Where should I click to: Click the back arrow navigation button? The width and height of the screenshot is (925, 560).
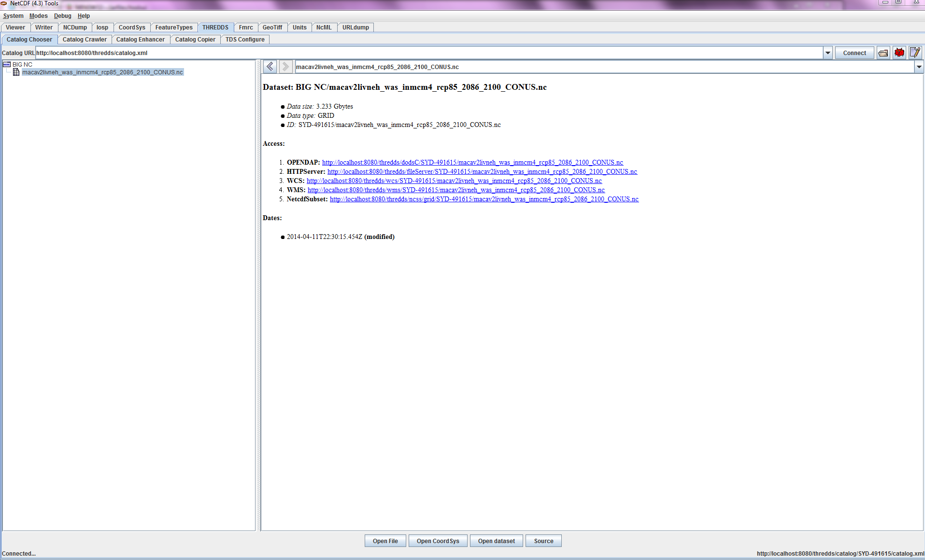(270, 67)
